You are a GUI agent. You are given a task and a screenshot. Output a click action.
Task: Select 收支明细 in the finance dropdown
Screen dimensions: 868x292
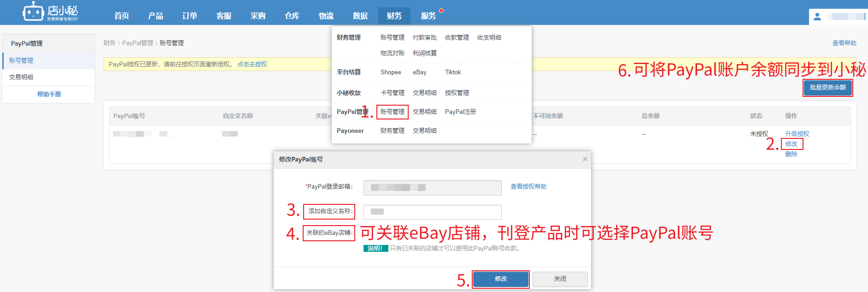click(x=489, y=37)
